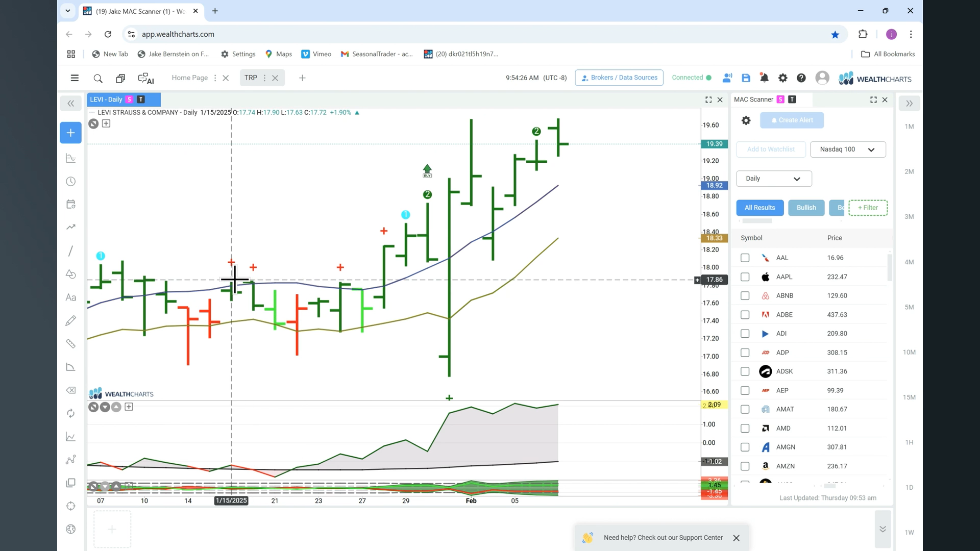This screenshot has width=980, height=551.
Task: Open the Daily timeframe dropdown
Action: (774, 179)
